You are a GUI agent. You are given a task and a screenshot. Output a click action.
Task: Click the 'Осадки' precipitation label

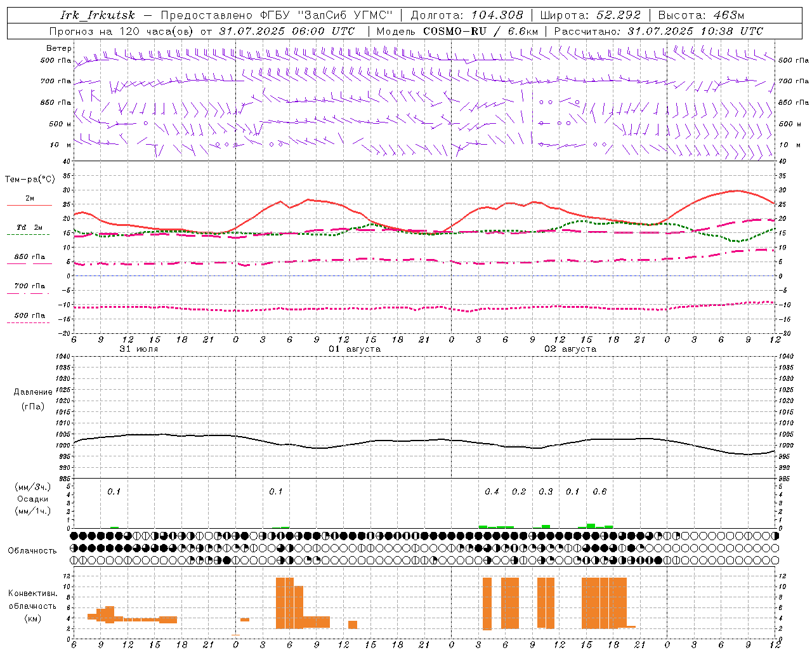click(33, 499)
